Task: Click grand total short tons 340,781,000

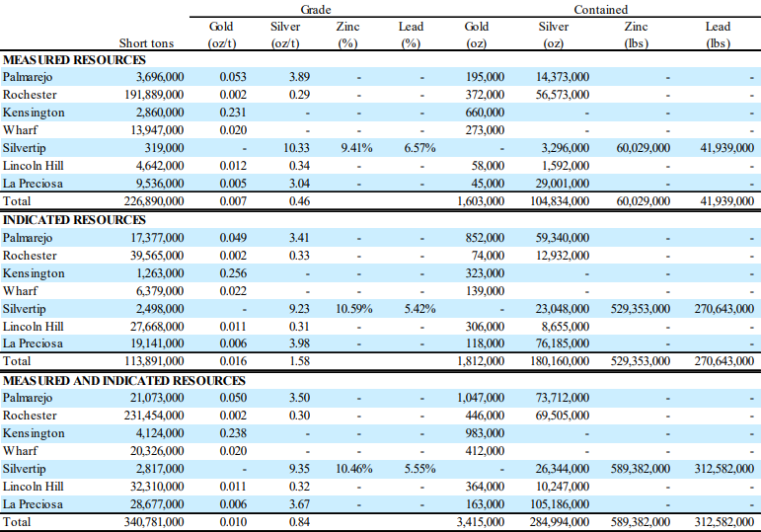Action: 154,522
